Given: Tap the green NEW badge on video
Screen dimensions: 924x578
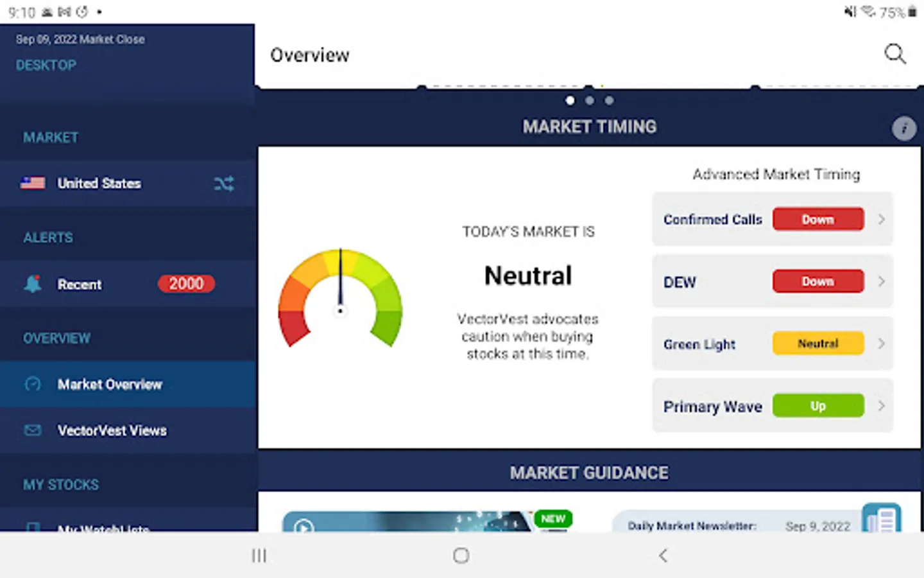Looking at the screenshot, I should pos(553,518).
